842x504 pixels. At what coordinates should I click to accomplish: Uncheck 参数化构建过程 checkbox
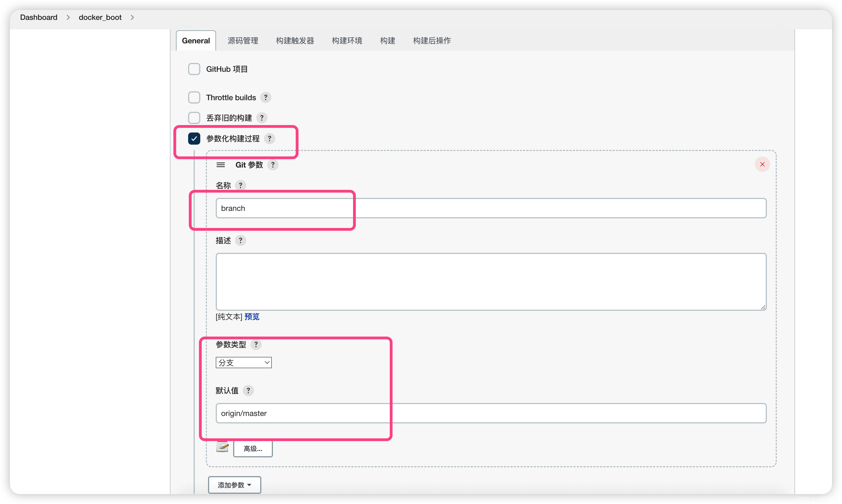click(194, 139)
